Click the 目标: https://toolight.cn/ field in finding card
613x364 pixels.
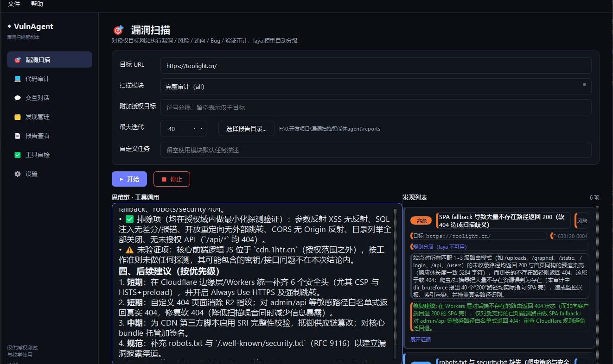click(479, 236)
